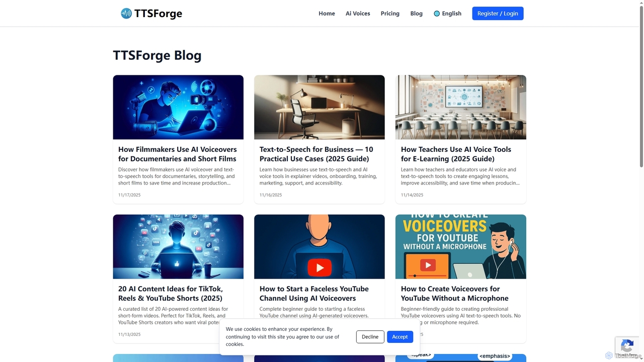Viewport: 644px width, 362px height.
Task: Go to the Home page
Action: (327, 14)
